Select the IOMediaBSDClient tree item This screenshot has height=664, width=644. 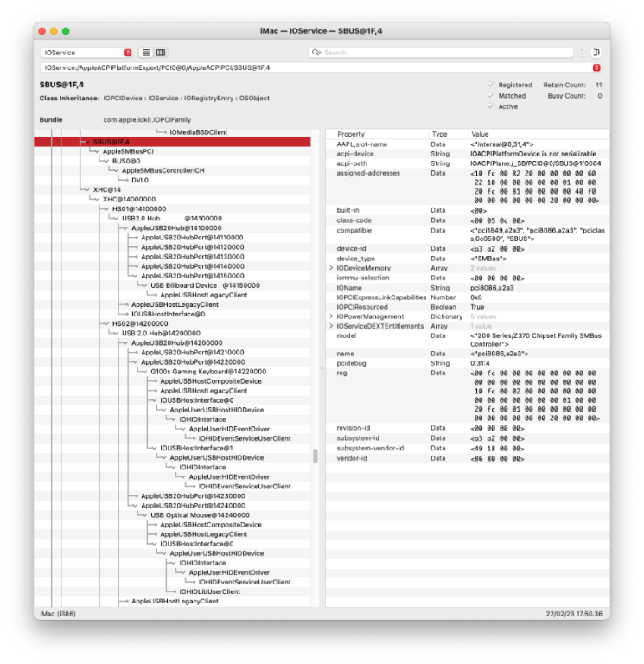pyautogui.click(x=198, y=132)
